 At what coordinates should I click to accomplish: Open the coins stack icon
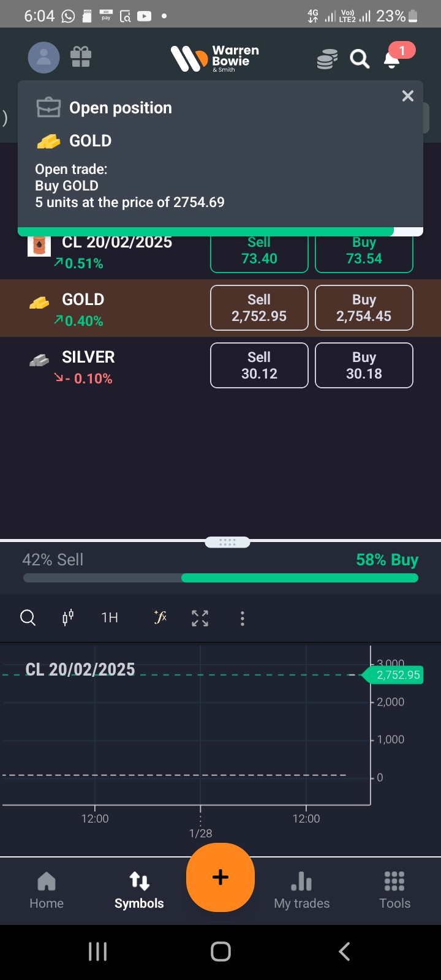(x=327, y=59)
